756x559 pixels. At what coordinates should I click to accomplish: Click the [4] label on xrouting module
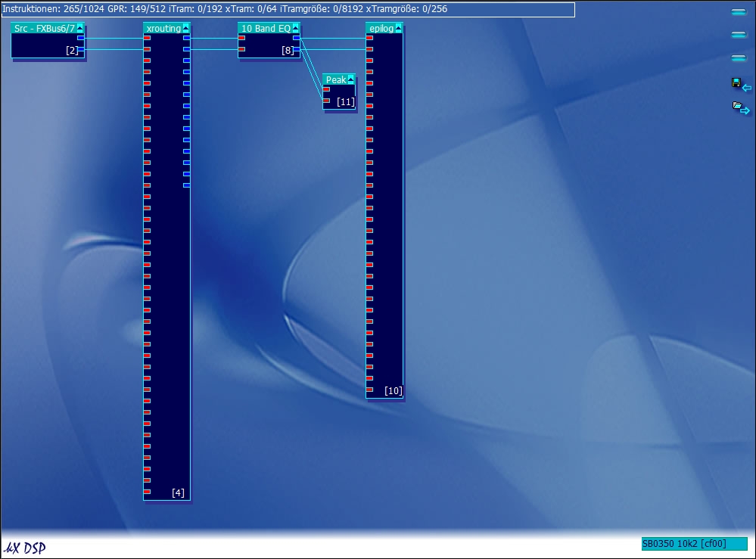point(178,492)
